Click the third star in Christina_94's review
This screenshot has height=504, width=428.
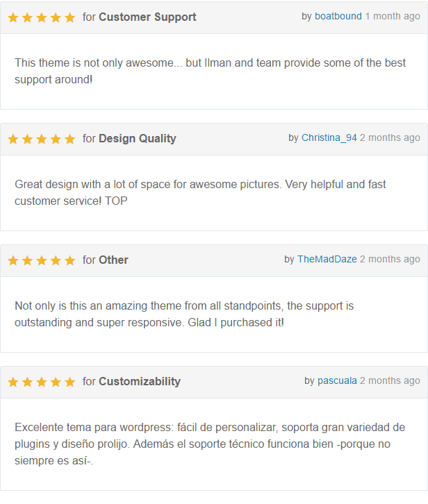click(42, 139)
